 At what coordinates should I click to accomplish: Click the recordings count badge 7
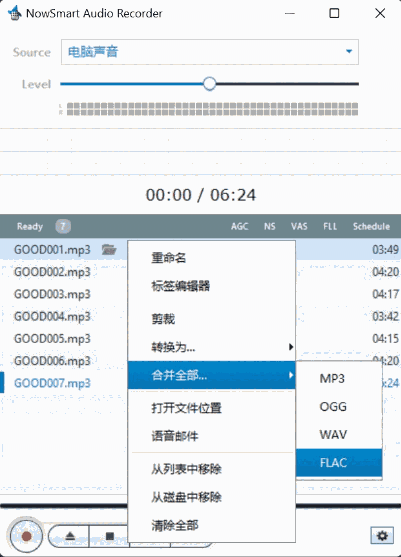tap(63, 226)
